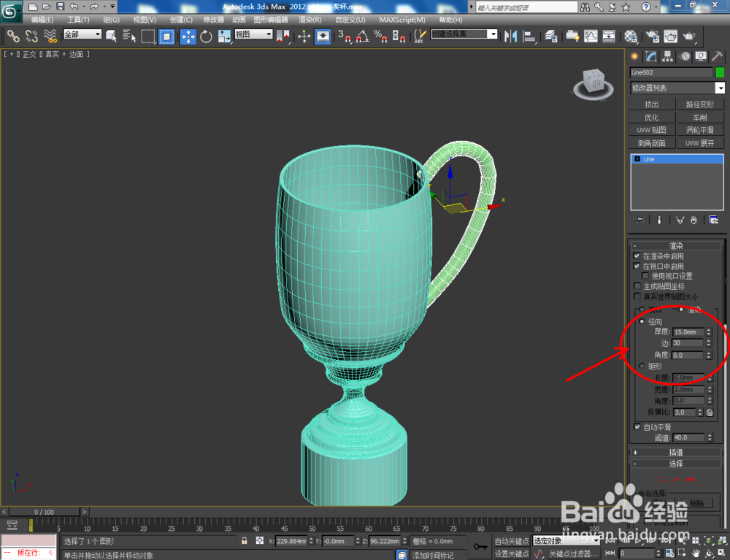
Task: Click the 设置关键点 button
Action: point(511,553)
